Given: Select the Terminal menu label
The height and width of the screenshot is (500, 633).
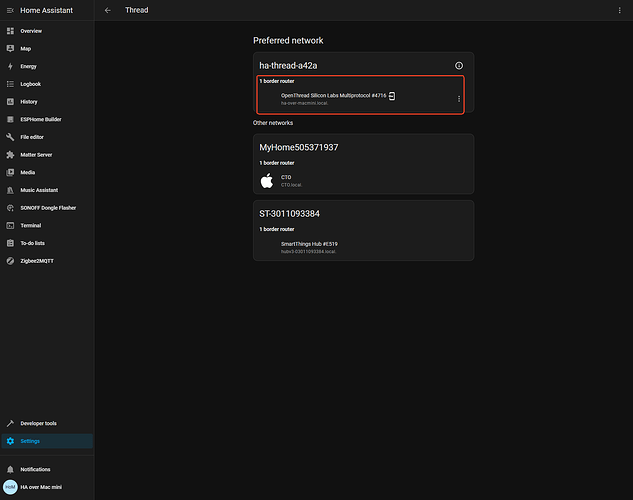Looking at the screenshot, I should coord(31,226).
